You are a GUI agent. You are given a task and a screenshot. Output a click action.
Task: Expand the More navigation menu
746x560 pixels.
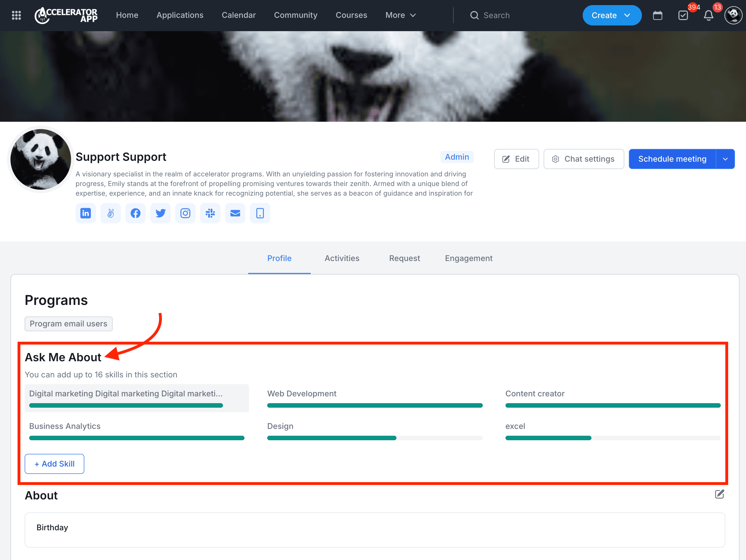(400, 16)
